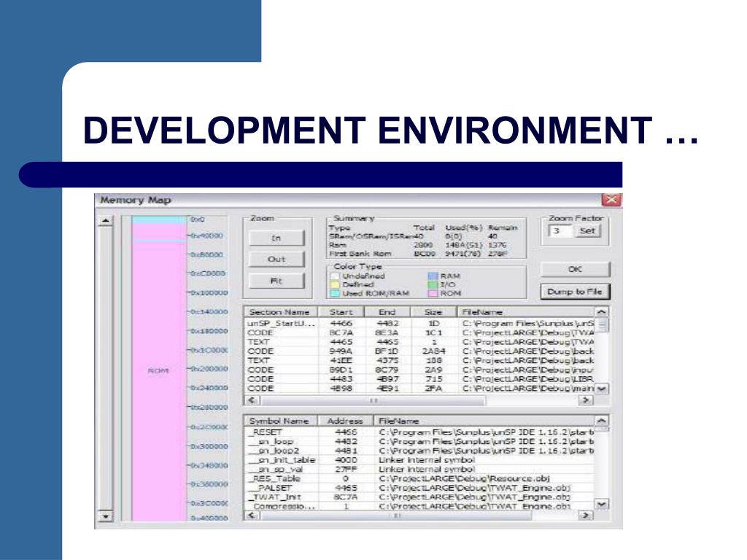Zoom in with the In button
Screen dimensions: 747x560
click(x=276, y=238)
